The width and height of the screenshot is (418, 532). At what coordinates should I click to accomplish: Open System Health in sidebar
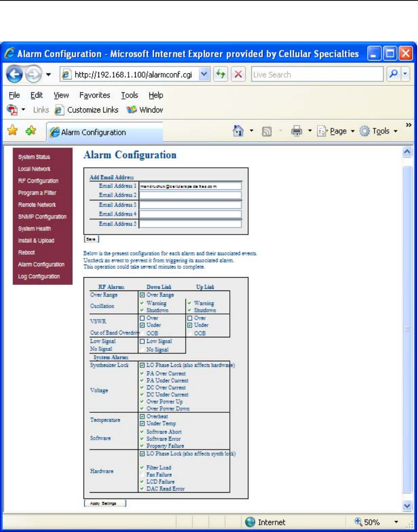pyautogui.click(x=34, y=229)
